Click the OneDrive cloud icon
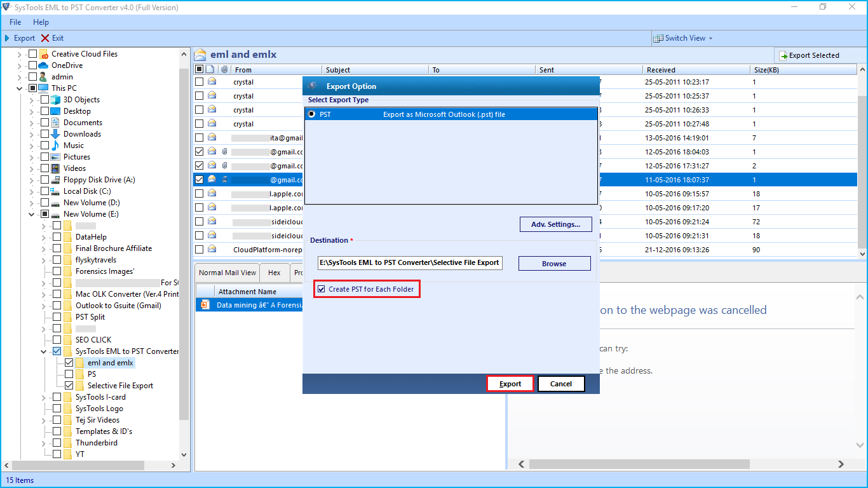The image size is (868, 488). [x=44, y=65]
